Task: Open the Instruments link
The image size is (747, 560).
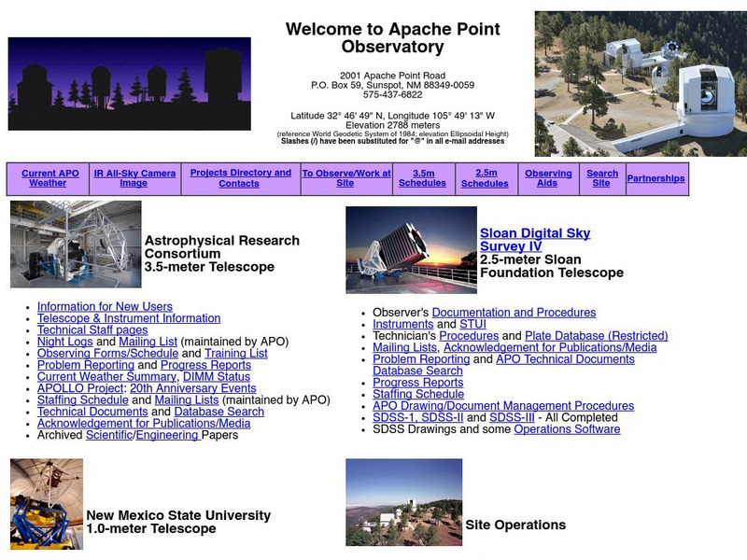Action: coord(403,324)
